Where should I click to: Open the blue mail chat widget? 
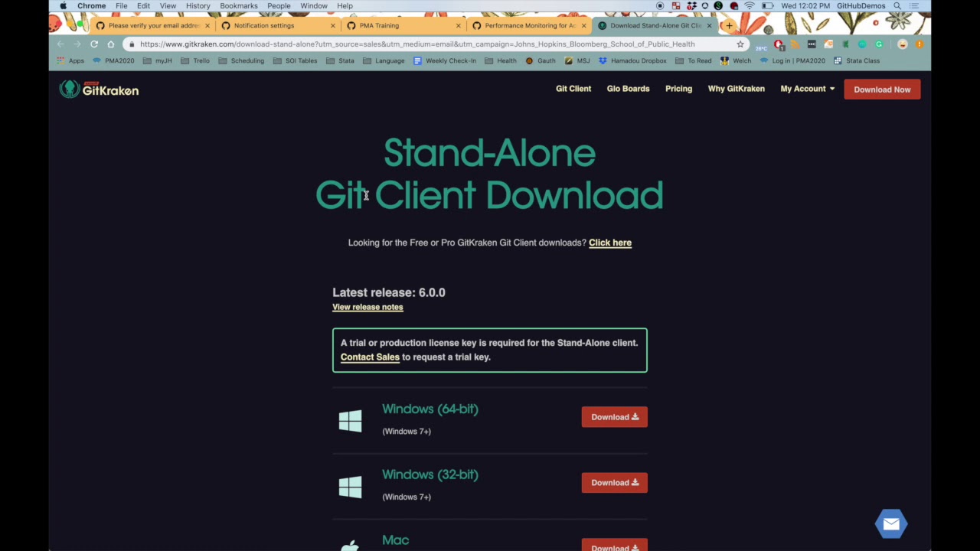[x=891, y=524]
